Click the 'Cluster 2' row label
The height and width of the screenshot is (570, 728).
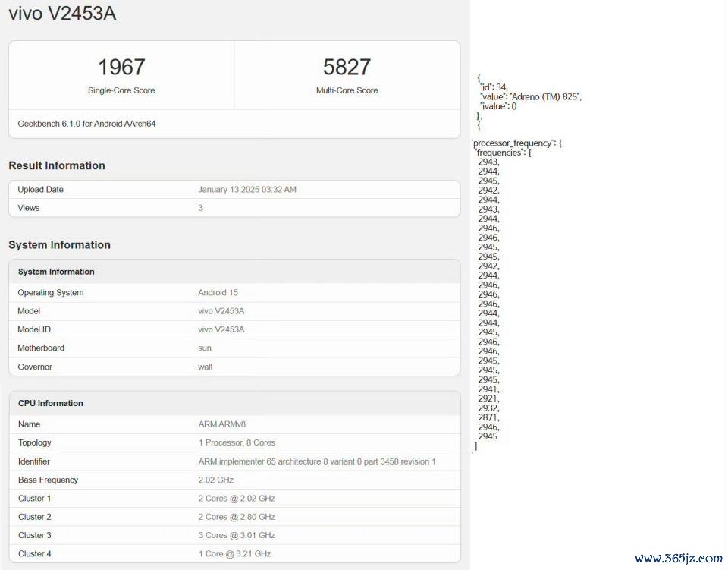click(x=35, y=517)
